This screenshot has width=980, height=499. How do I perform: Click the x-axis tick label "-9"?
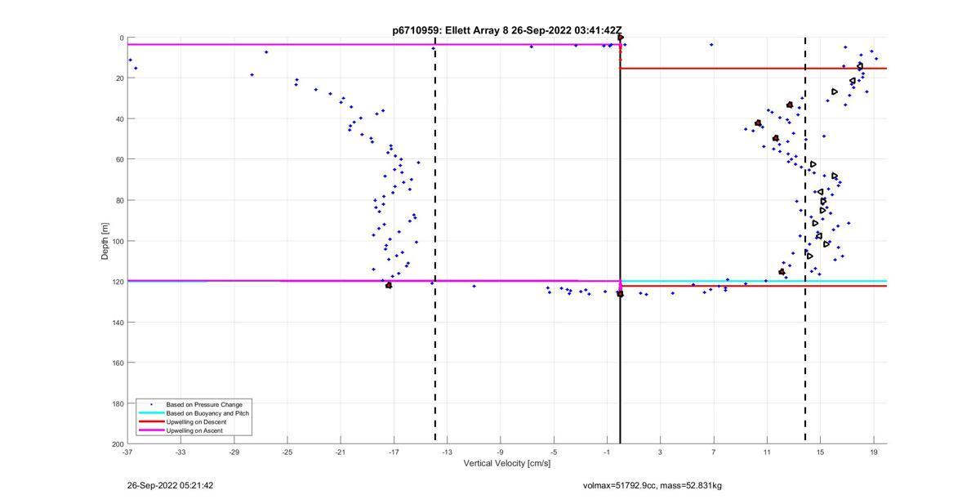(500, 452)
